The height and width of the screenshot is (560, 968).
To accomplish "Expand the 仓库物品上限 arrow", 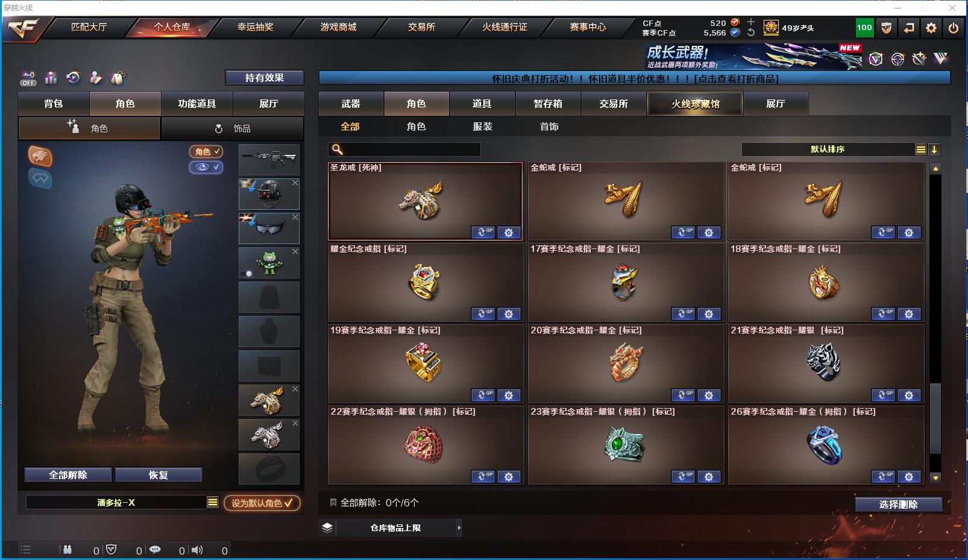I will coord(459,528).
